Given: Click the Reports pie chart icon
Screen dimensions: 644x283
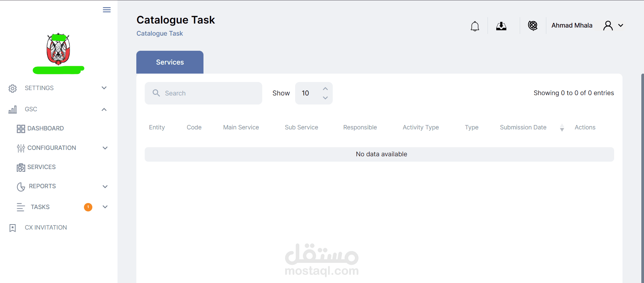Looking at the screenshot, I should pyautogui.click(x=21, y=187).
